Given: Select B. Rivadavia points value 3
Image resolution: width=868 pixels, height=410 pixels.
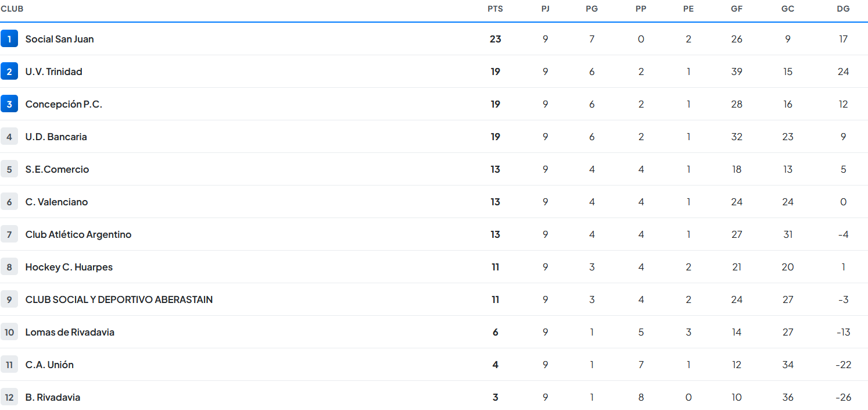Looking at the screenshot, I should click(x=495, y=397).
